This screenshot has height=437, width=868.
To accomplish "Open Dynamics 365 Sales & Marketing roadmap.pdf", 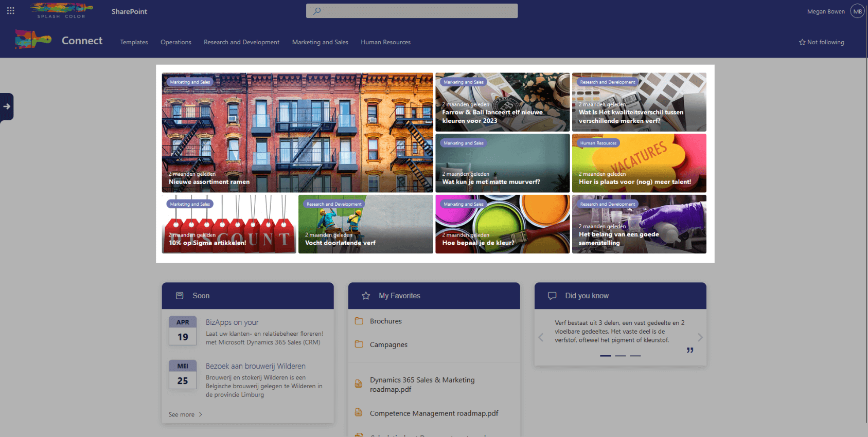I will (x=422, y=385).
